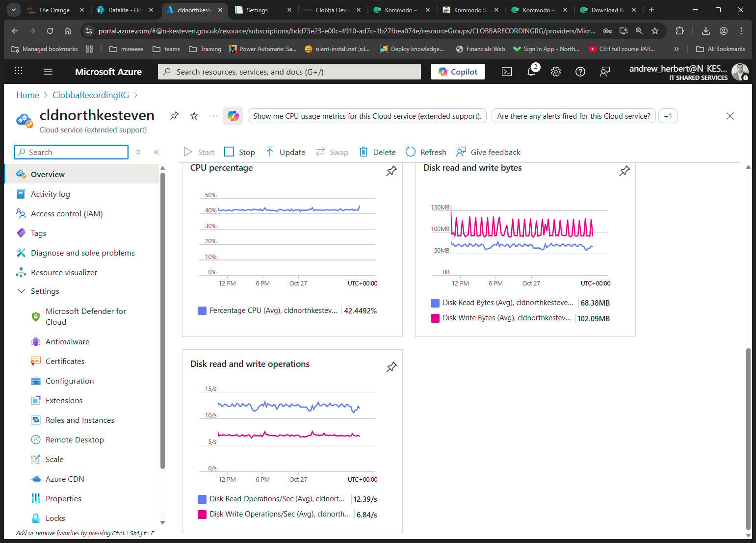Open Azure Cloud Shell icon

point(507,72)
